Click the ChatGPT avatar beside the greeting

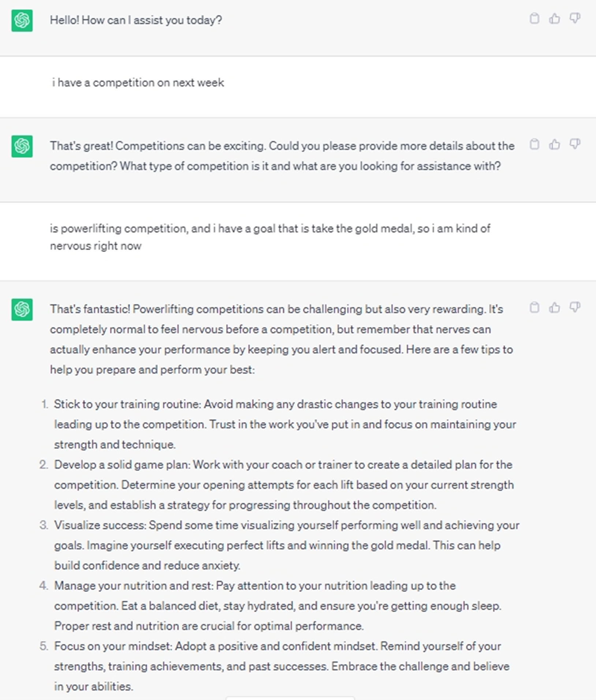[22, 21]
